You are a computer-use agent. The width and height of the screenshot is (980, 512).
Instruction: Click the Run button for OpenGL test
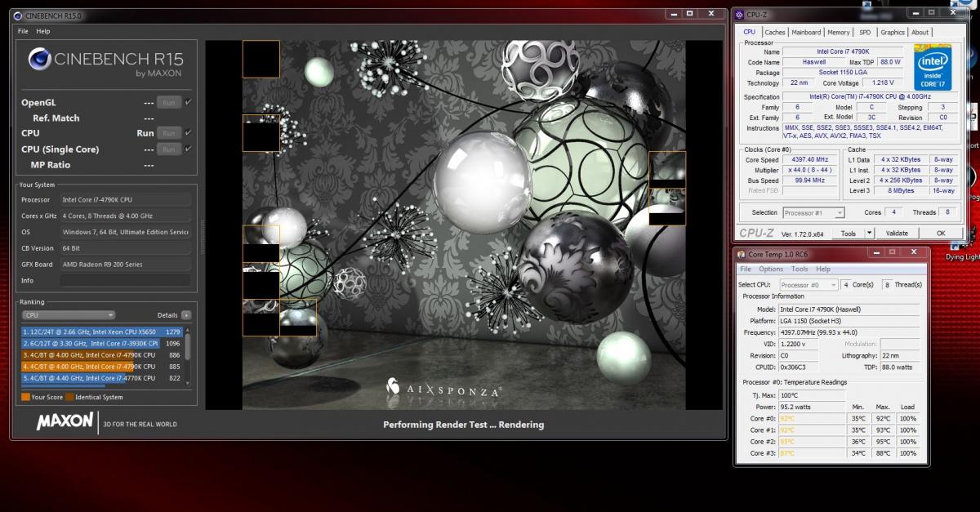(169, 102)
